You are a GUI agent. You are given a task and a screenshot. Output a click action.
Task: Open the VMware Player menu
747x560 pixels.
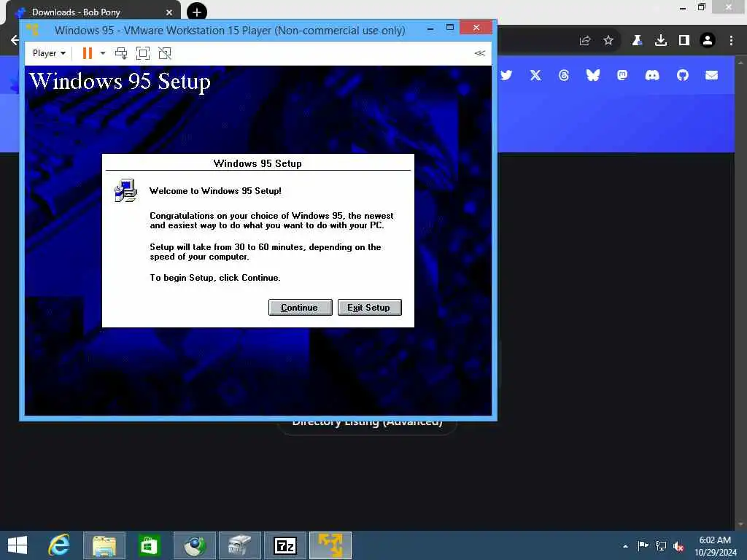(49, 53)
